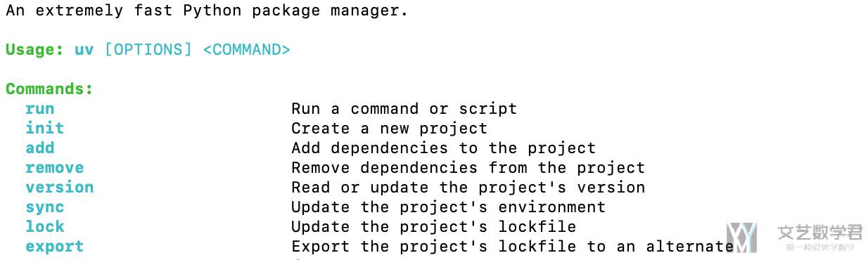868x260 pixels.
Task: Click the 'Commands:' heading
Action: click(x=50, y=89)
